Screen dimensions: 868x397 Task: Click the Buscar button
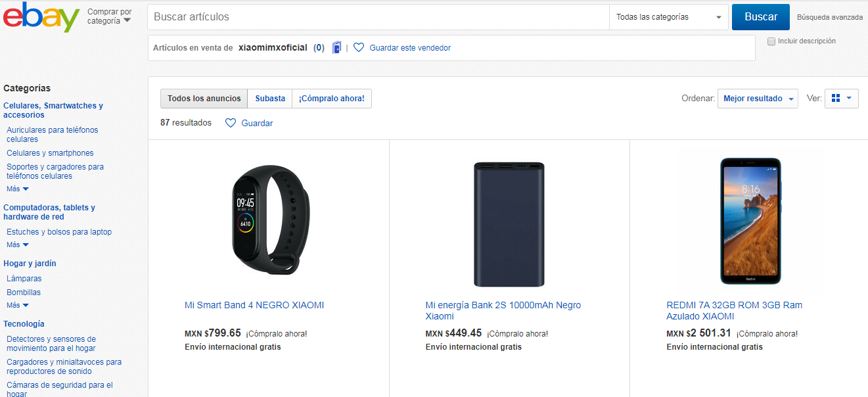(760, 16)
